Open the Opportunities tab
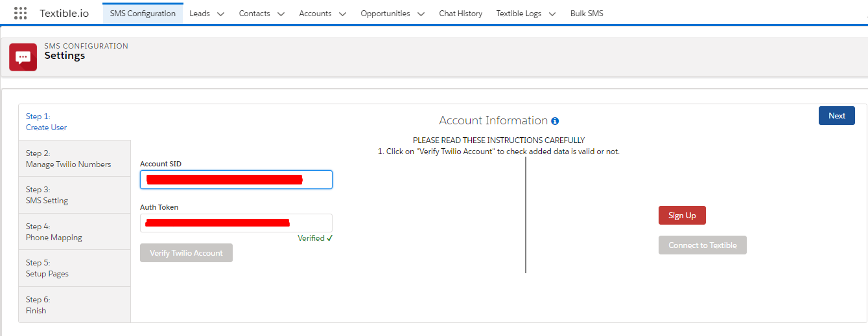 (385, 13)
